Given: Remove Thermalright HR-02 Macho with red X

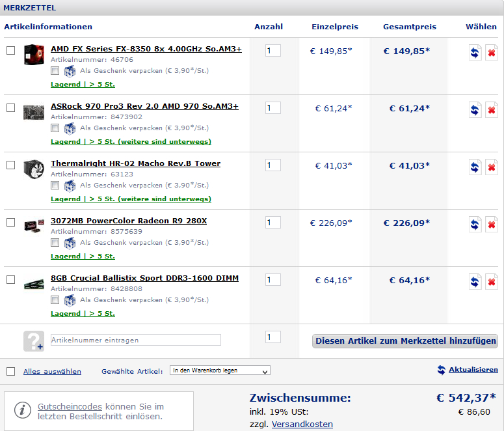Looking at the screenshot, I should (x=492, y=167).
